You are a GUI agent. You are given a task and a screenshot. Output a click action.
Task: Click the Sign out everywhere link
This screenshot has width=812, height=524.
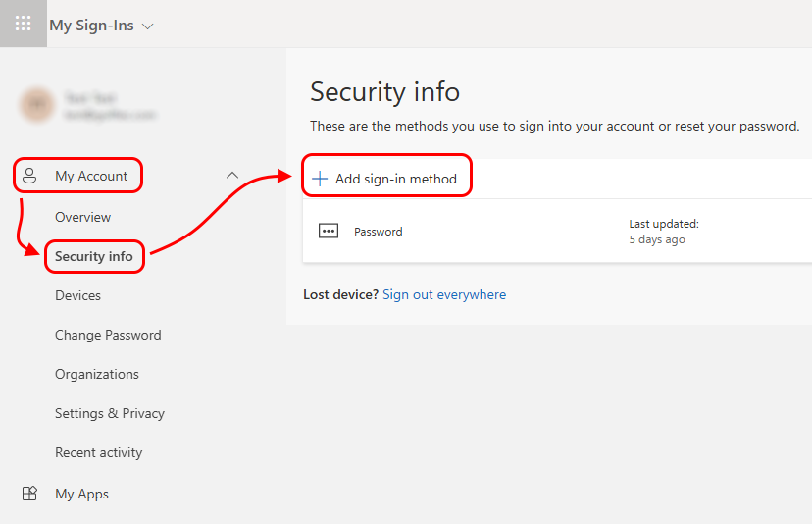444,294
